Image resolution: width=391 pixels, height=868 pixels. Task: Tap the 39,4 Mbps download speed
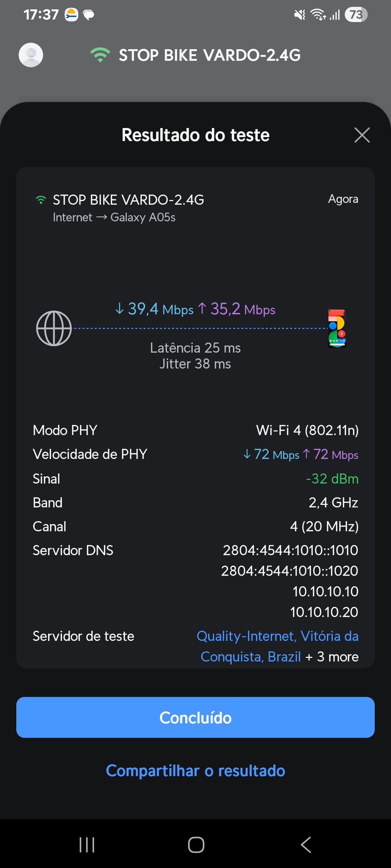click(155, 309)
